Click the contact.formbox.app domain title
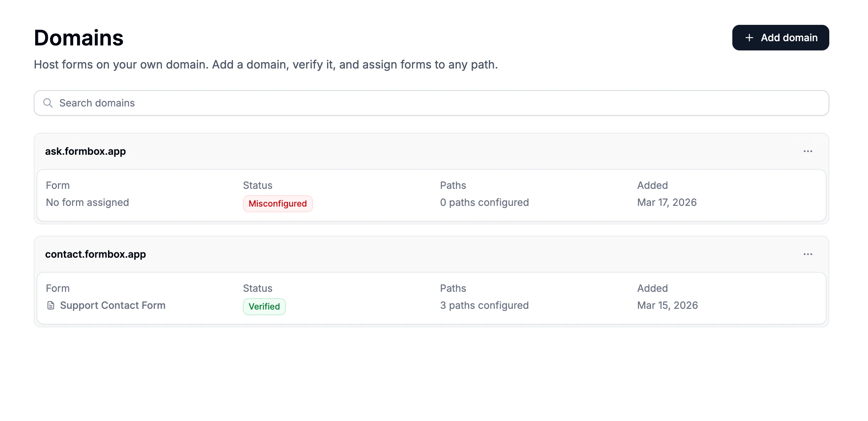This screenshot has width=868, height=421. 95,254
